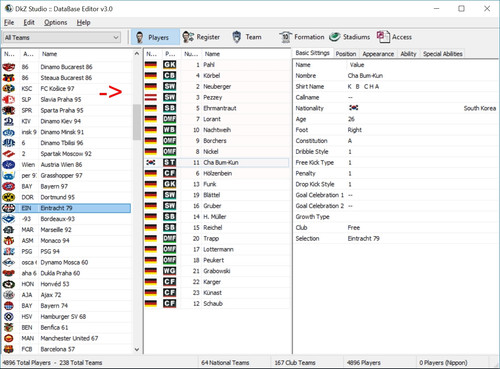
Task: Select player Lottermann in the list
Action: pyautogui.click(x=218, y=249)
